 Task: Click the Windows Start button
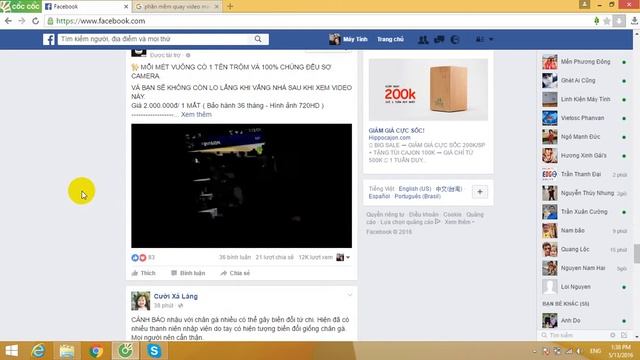tap(11, 351)
